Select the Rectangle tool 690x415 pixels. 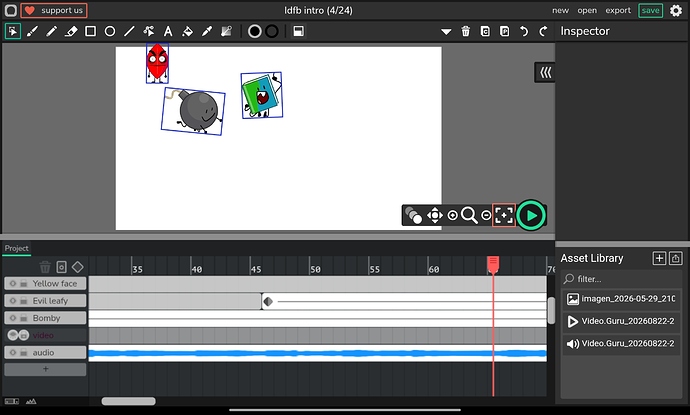click(90, 31)
